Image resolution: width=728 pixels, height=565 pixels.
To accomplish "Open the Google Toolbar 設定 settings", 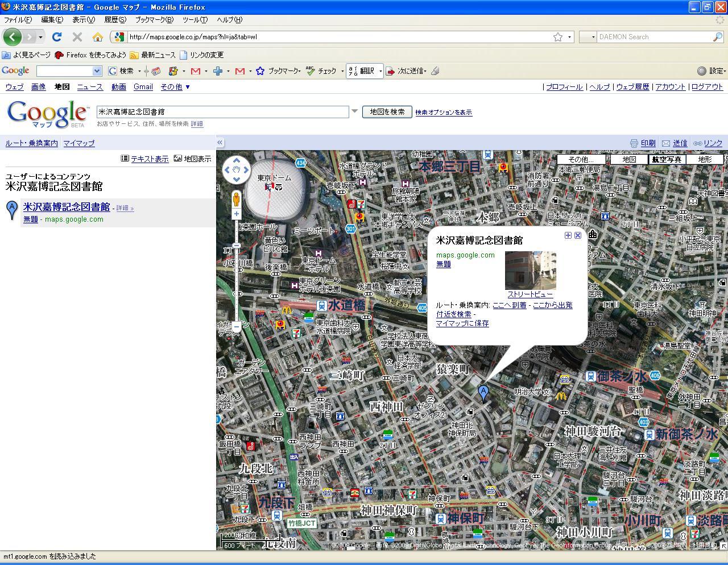I will tap(712, 71).
